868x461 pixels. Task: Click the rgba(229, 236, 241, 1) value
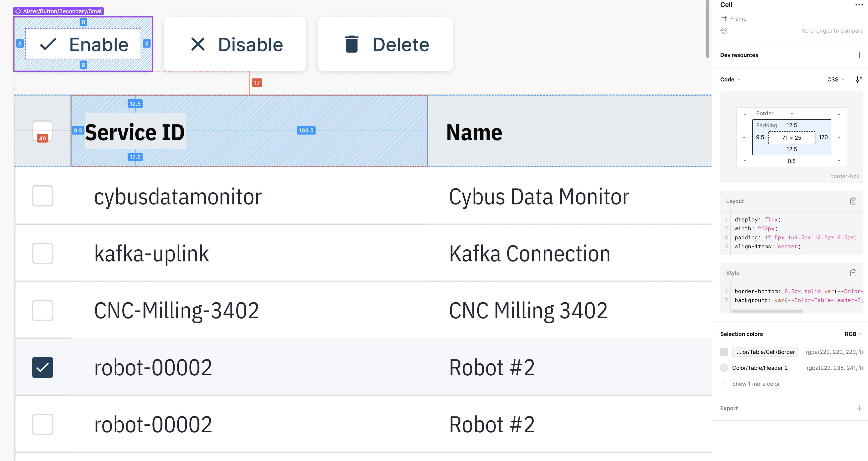tap(834, 368)
